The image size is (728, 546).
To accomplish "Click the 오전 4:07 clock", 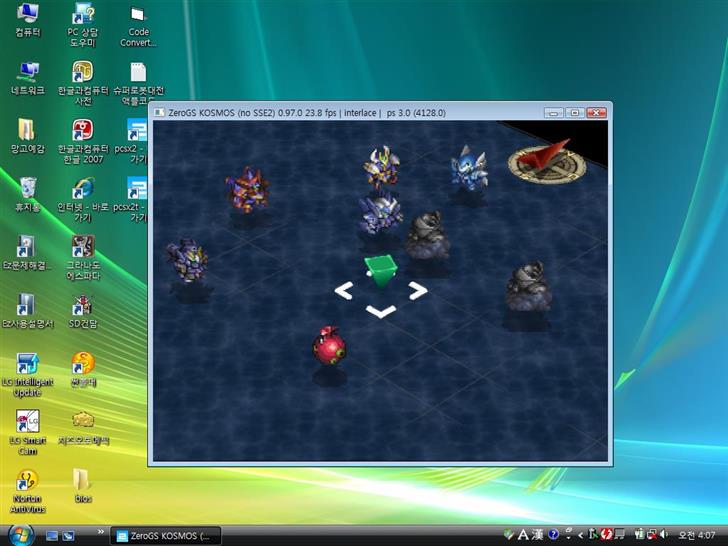I will 696,535.
